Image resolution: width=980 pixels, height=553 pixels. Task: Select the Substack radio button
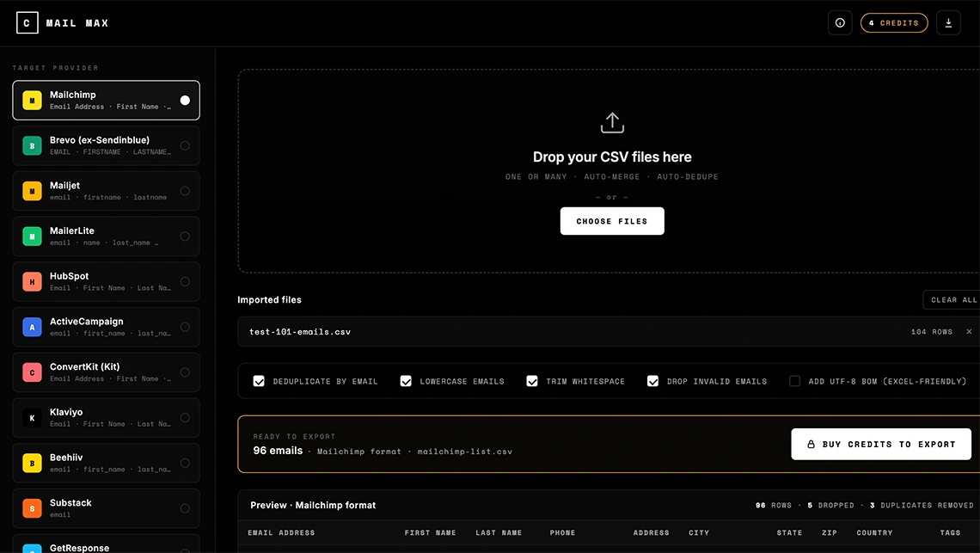pos(185,508)
